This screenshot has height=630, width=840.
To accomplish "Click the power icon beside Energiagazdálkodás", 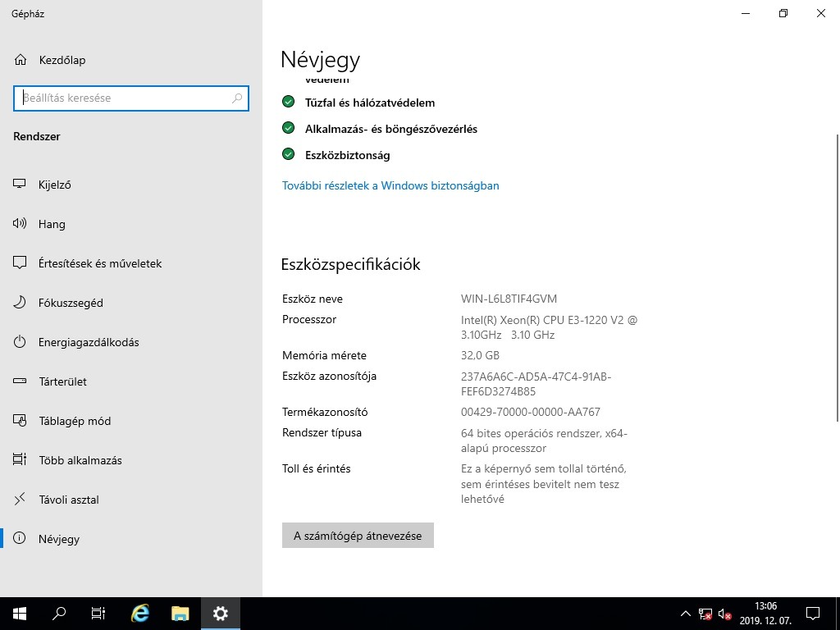I will (20, 342).
